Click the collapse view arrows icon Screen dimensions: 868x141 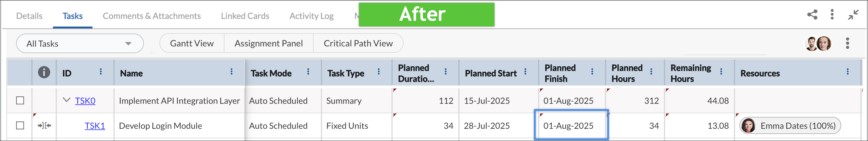pyautogui.click(x=853, y=15)
